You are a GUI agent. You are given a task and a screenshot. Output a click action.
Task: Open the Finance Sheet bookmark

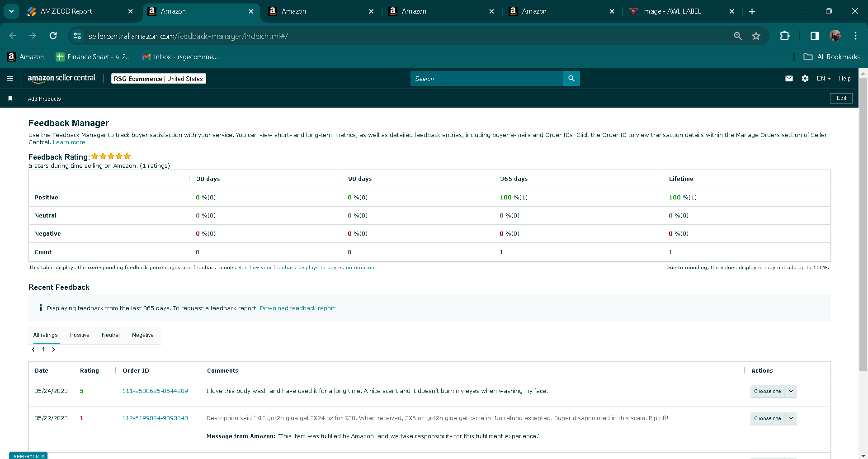(x=93, y=57)
